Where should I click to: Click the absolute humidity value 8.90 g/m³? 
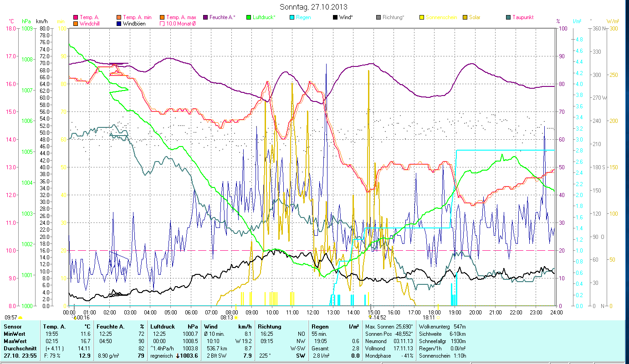[x=107, y=356]
